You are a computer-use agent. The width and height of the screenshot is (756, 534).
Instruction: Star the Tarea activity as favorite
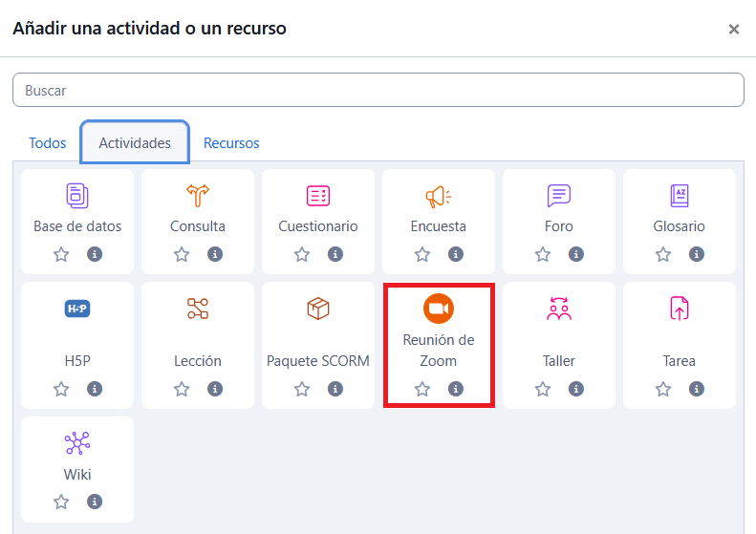pos(663,389)
